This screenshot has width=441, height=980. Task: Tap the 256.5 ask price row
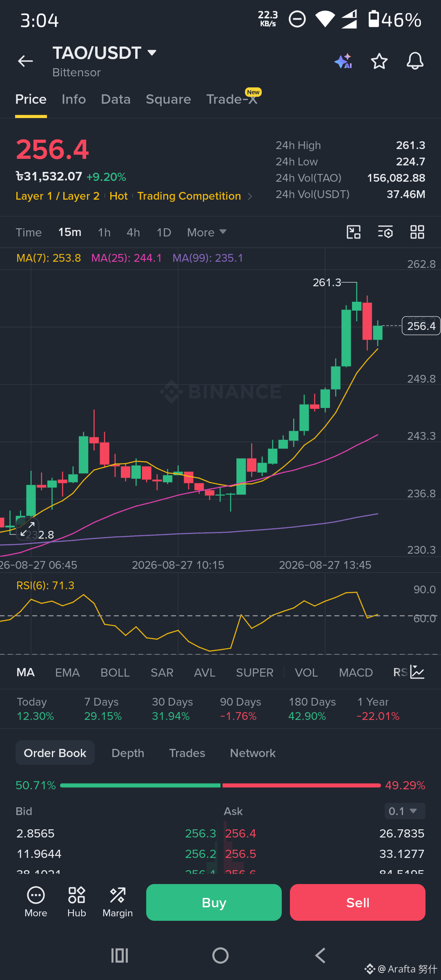pyautogui.click(x=325, y=854)
